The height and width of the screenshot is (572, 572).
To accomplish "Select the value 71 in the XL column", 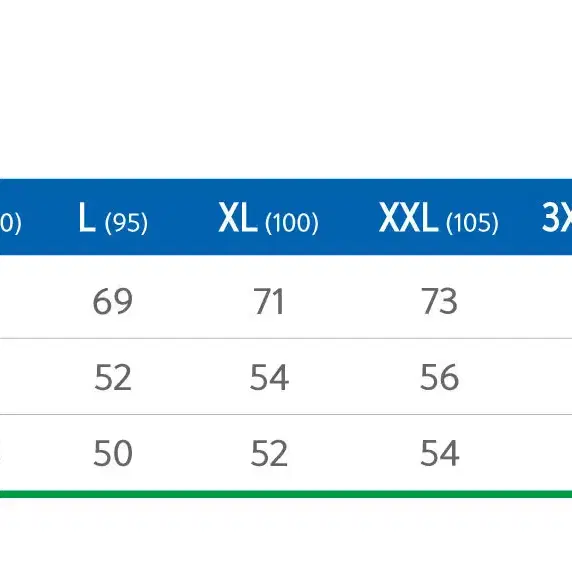I will [x=269, y=301].
